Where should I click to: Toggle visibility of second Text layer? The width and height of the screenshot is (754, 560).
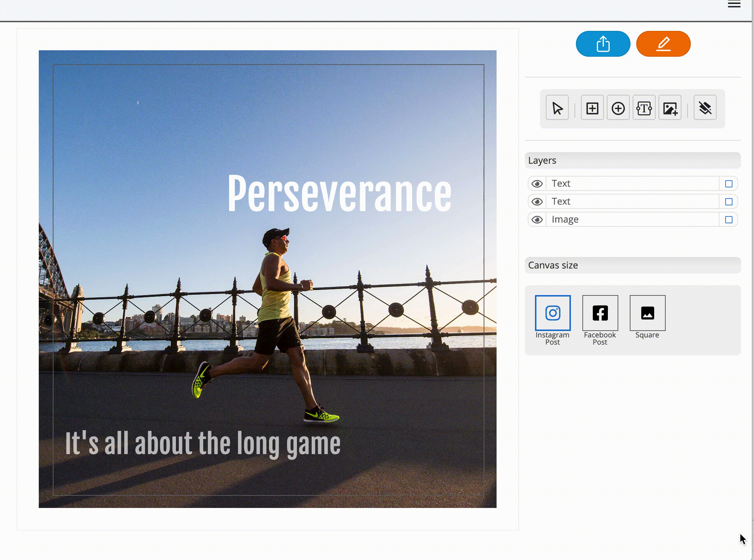[x=537, y=202]
